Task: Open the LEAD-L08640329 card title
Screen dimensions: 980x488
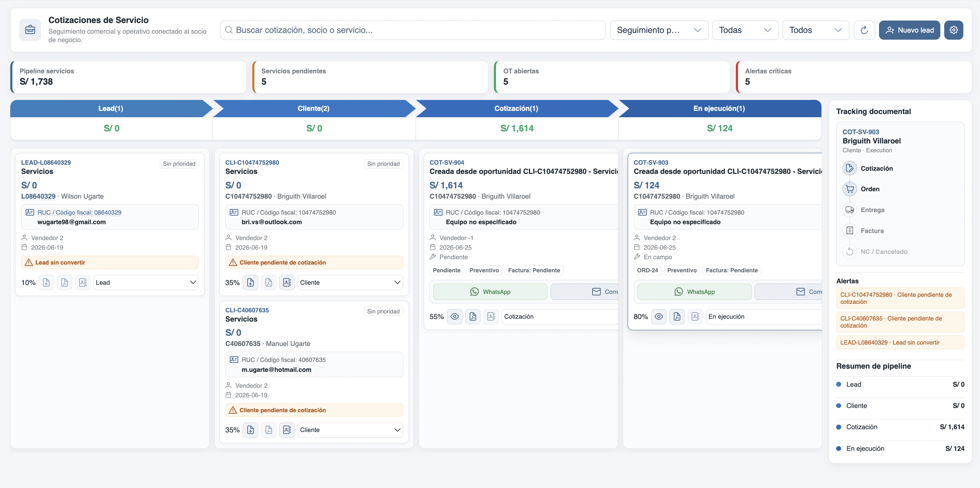Action: pyautogui.click(x=46, y=163)
